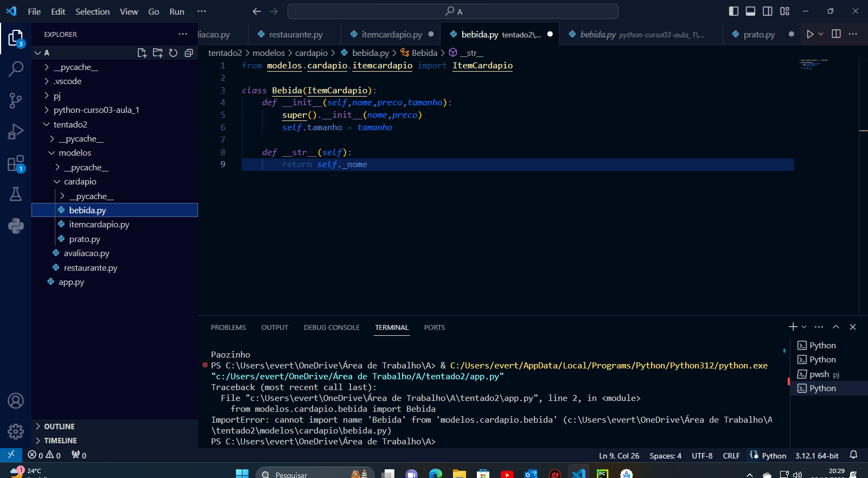Screen dimensions: 868x478
Task: Customize layout icon in title bar
Action: point(785,11)
